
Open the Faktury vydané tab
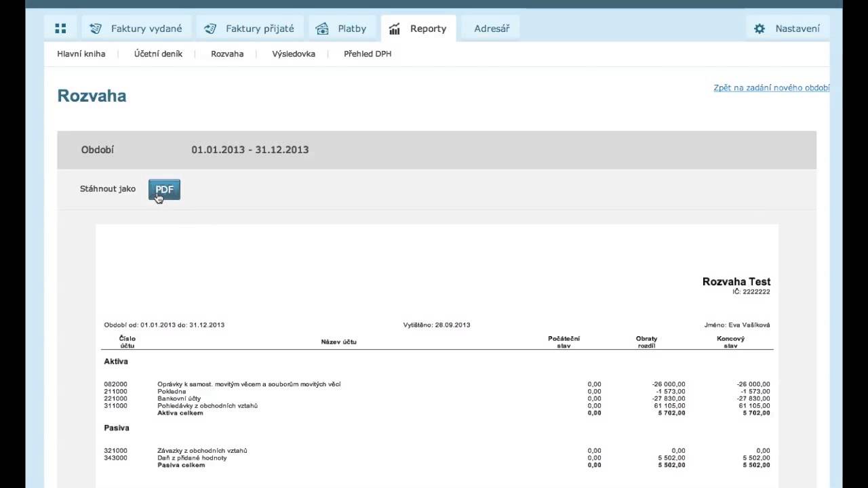[137, 28]
